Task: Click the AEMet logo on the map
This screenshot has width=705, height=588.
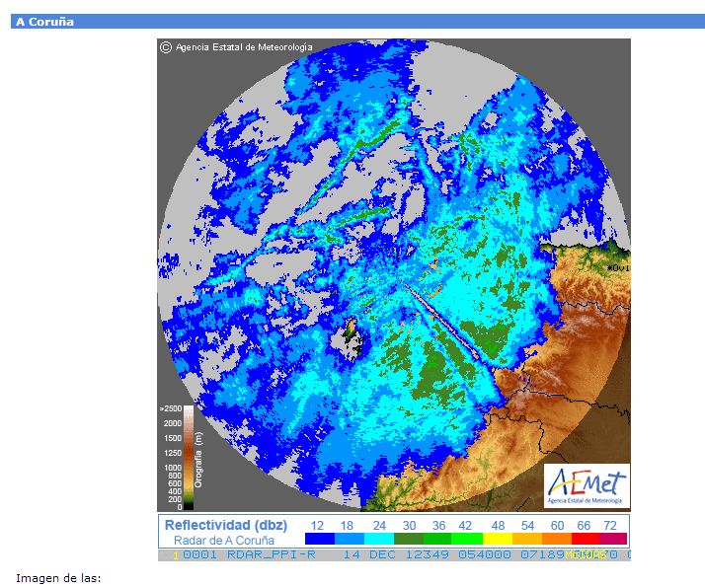Action: click(587, 483)
